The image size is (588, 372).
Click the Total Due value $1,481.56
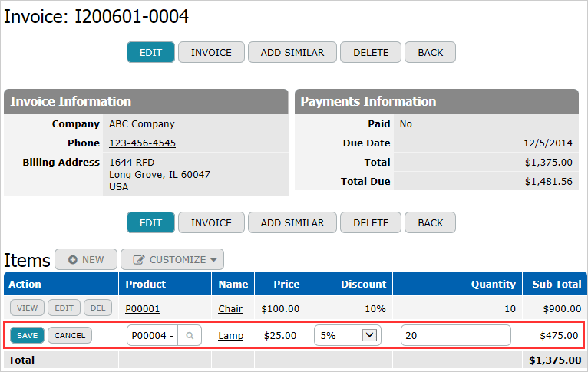coord(549,182)
